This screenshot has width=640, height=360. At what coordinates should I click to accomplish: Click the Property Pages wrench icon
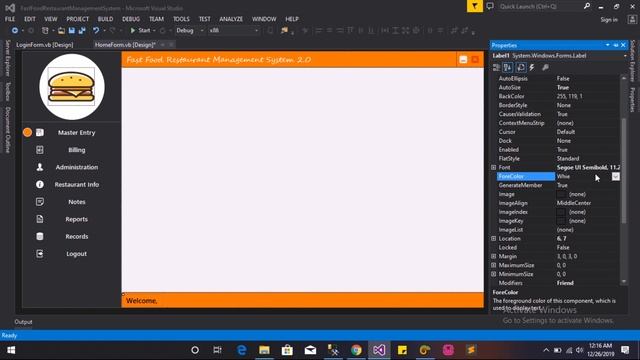tap(545, 67)
